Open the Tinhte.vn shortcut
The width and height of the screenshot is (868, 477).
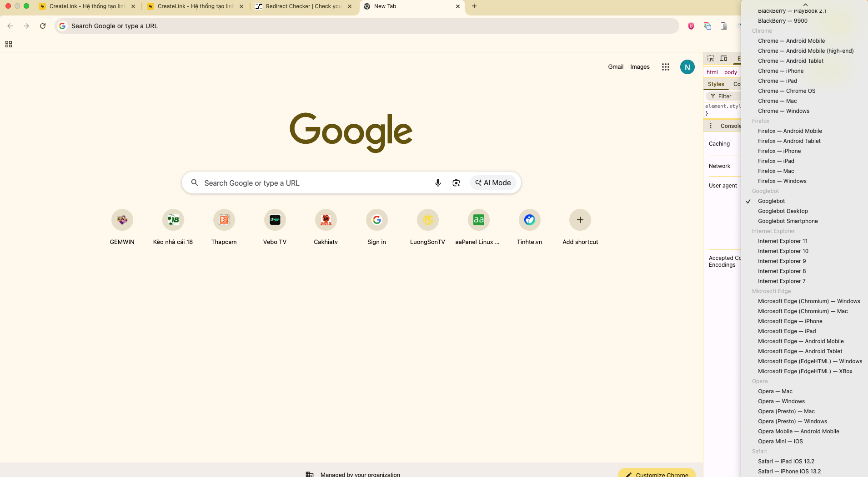530,228
